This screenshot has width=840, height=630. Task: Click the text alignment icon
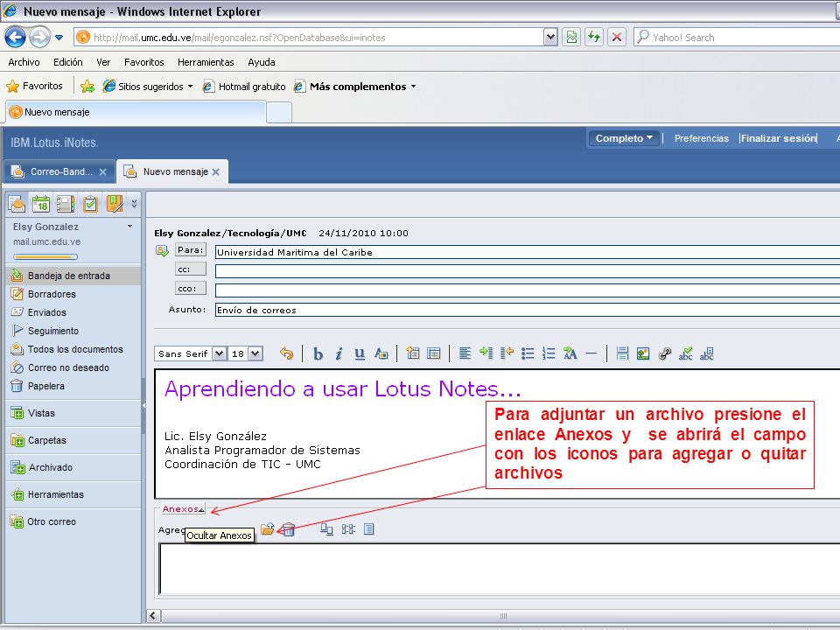[x=465, y=353]
